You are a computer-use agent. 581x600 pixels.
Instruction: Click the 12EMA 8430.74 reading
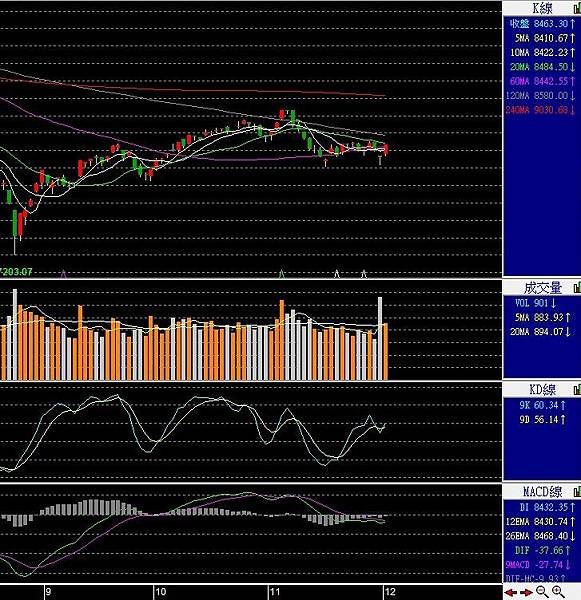[x=540, y=522]
